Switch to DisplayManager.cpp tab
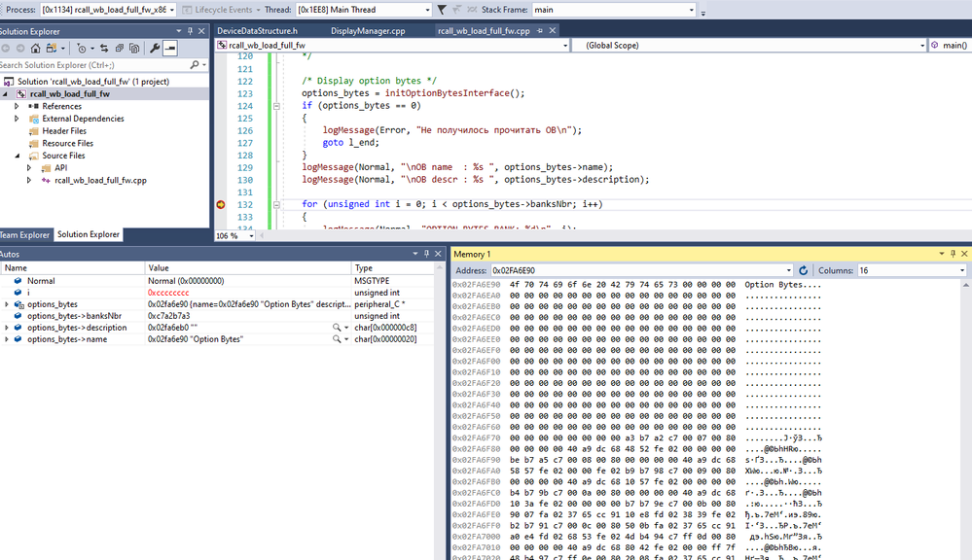Image resolution: width=972 pixels, height=560 pixels. [367, 31]
